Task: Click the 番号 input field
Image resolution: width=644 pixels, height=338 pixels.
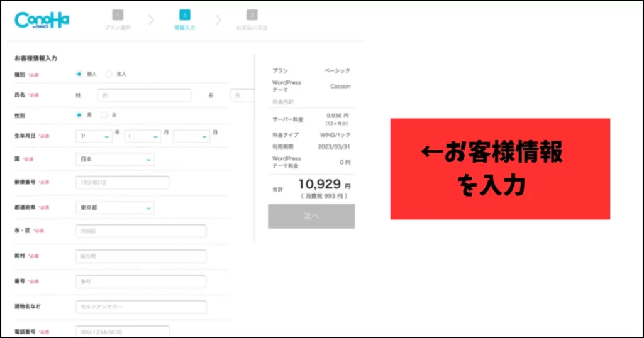Action: 141,282
